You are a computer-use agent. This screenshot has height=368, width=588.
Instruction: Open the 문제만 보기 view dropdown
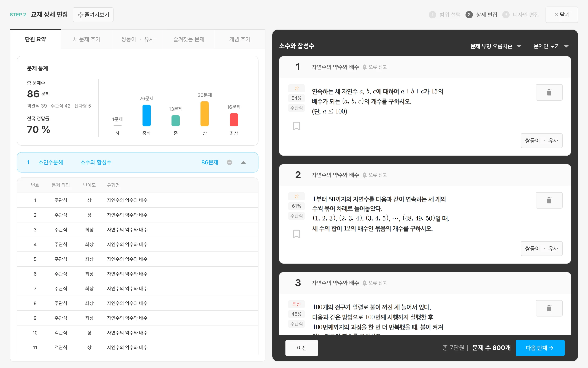(551, 46)
